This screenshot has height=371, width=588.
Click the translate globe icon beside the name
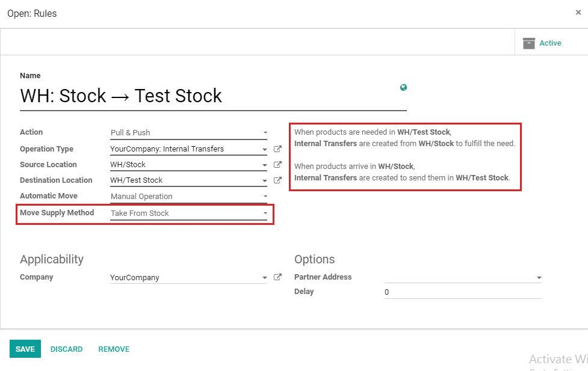(x=403, y=87)
